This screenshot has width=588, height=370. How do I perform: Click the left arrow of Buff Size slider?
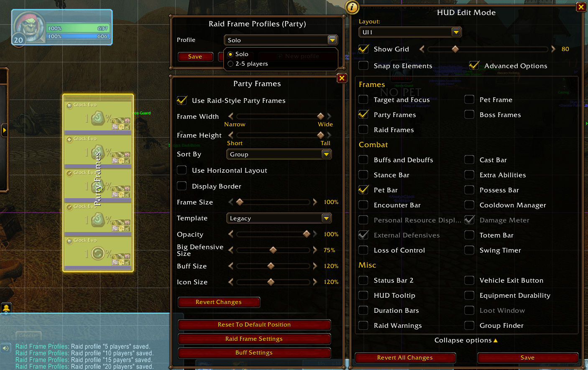[x=231, y=266]
